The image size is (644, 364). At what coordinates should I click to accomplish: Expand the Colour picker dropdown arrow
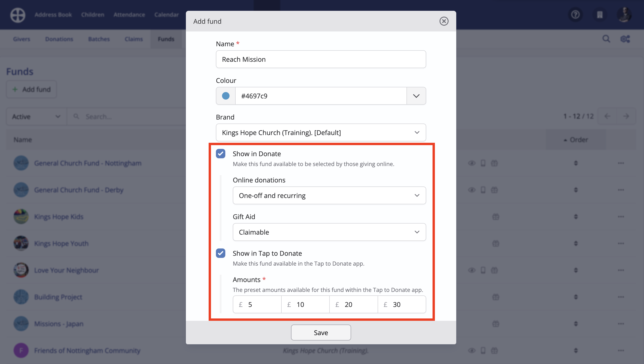[x=416, y=96]
